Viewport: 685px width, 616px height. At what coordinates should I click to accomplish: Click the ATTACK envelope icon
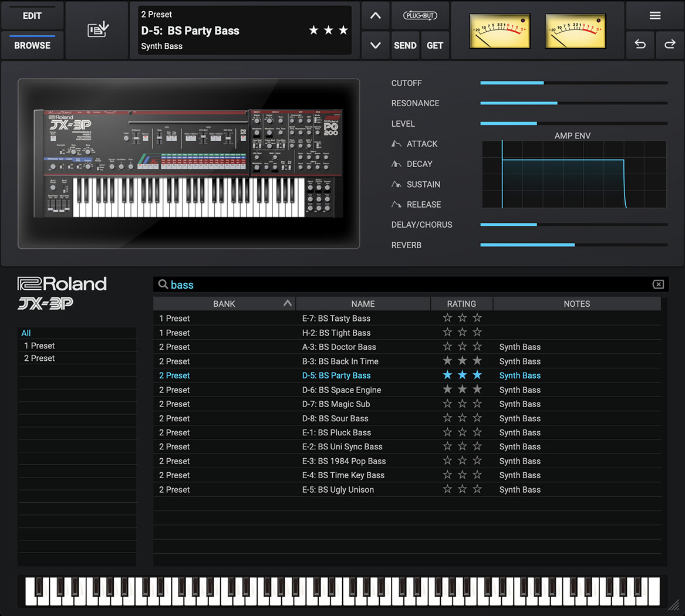click(x=396, y=144)
